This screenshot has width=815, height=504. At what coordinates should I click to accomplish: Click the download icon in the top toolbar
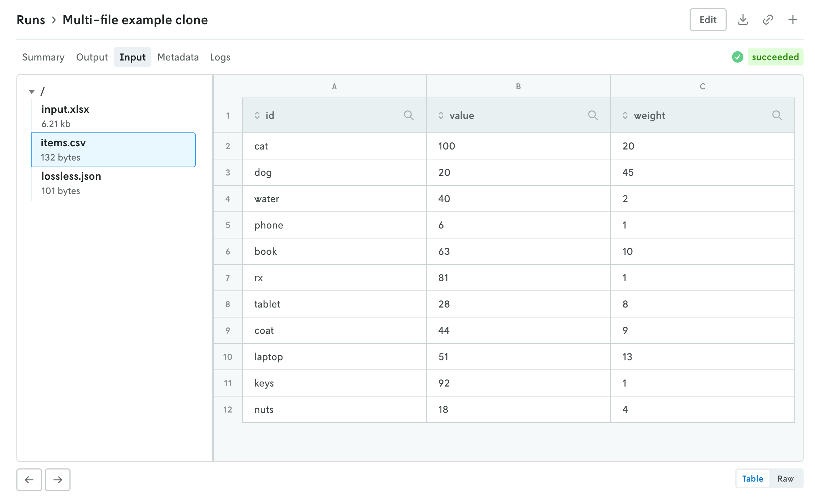click(743, 20)
